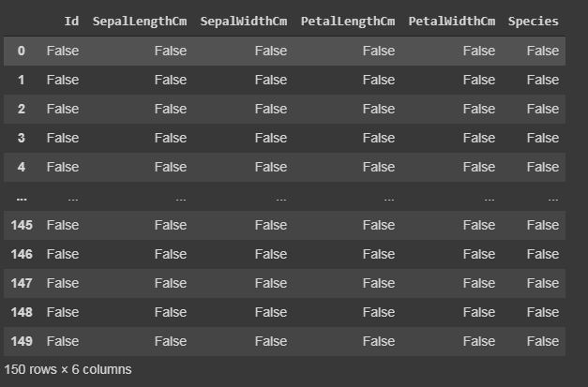Screen dimensions: 588x387
Task: Select row index 146
Action: click(x=22, y=254)
